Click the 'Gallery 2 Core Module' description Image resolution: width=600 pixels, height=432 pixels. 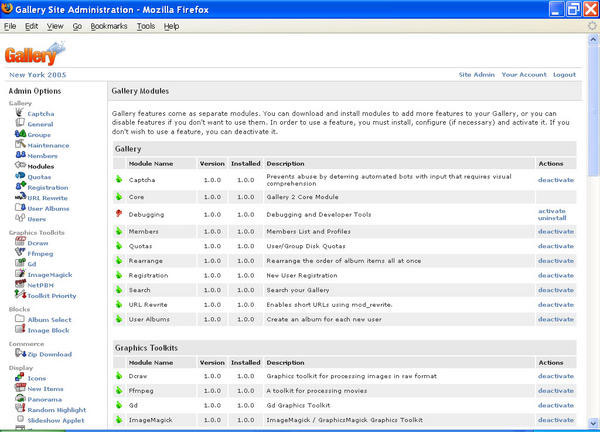click(x=302, y=197)
